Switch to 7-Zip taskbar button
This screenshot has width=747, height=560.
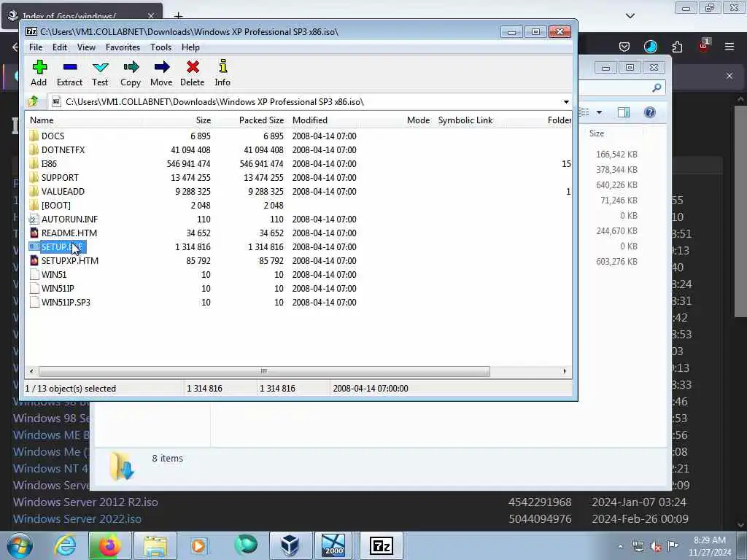(382, 545)
